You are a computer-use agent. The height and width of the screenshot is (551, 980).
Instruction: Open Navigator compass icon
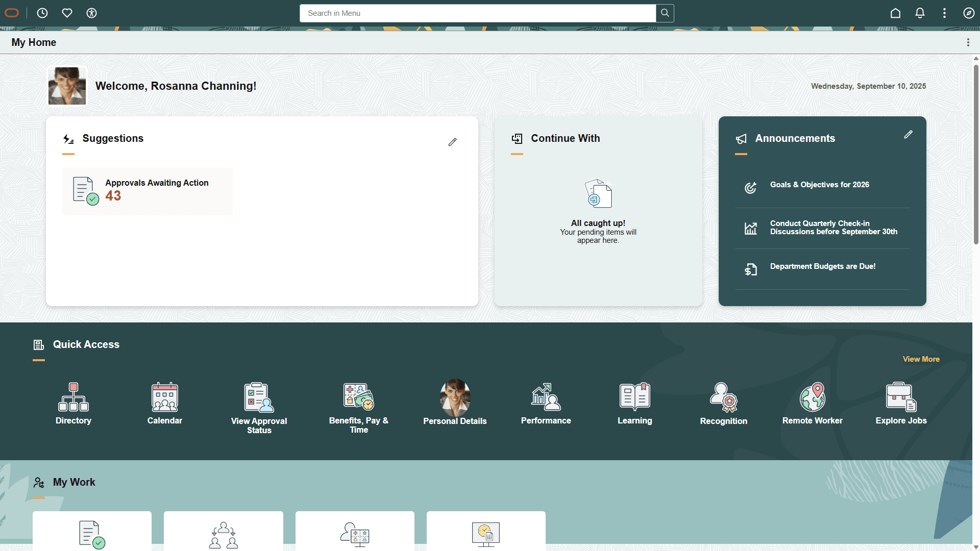click(969, 13)
